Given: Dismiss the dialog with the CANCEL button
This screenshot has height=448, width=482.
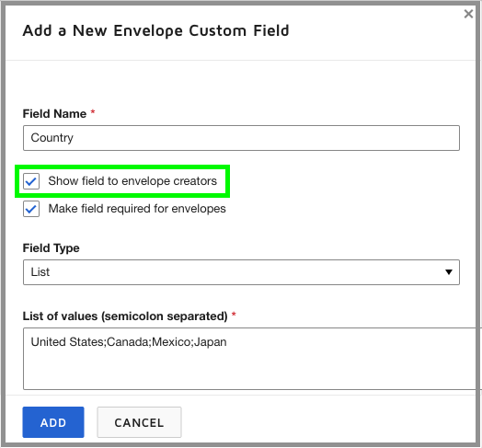Looking at the screenshot, I should click(x=139, y=422).
